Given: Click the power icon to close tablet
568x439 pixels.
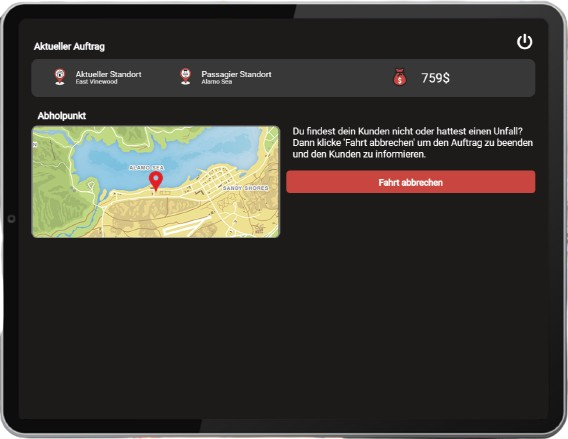Looking at the screenshot, I should (x=524, y=42).
